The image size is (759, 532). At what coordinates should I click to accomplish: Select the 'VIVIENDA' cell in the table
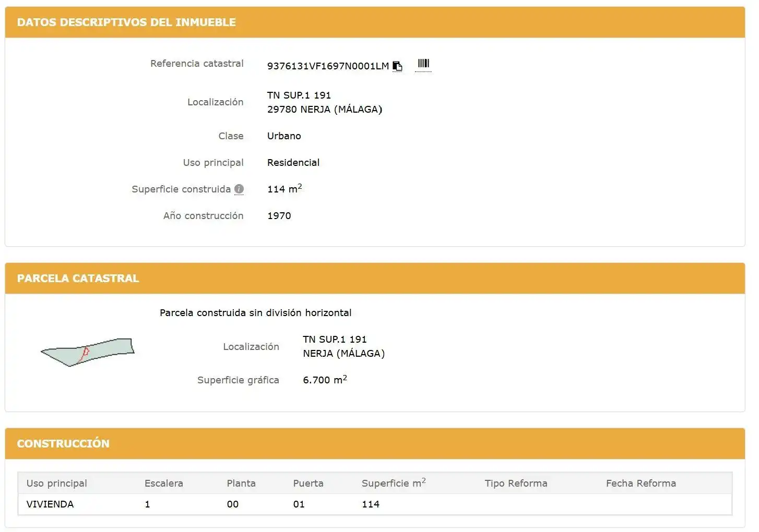50,504
